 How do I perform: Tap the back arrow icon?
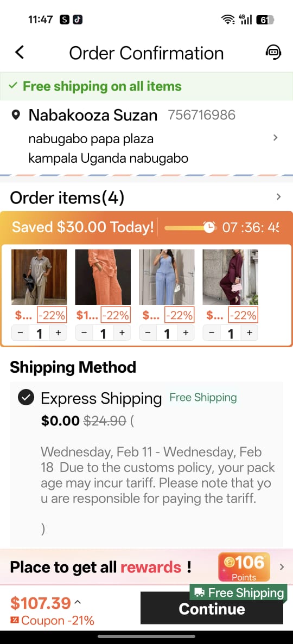(x=20, y=53)
